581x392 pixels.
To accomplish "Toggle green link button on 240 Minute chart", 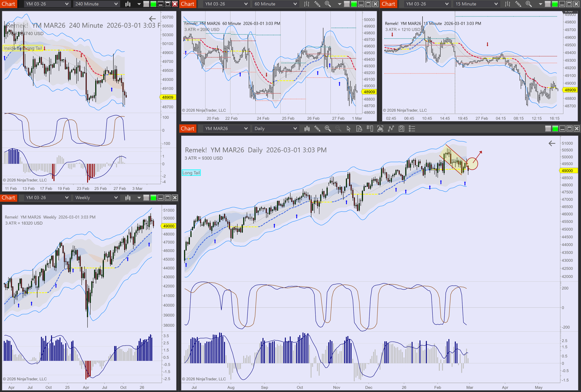I will 153,4.
